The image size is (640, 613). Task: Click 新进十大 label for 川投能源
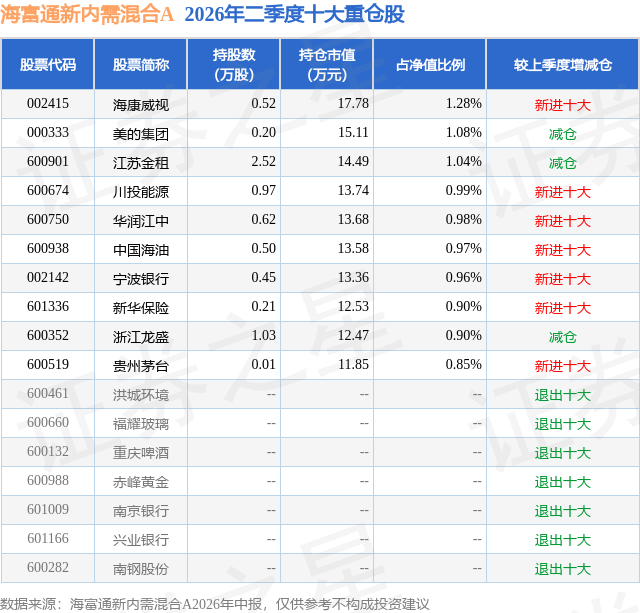coord(563,192)
